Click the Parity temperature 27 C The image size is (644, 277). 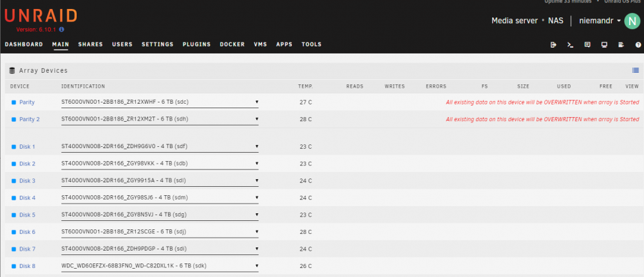click(305, 102)
